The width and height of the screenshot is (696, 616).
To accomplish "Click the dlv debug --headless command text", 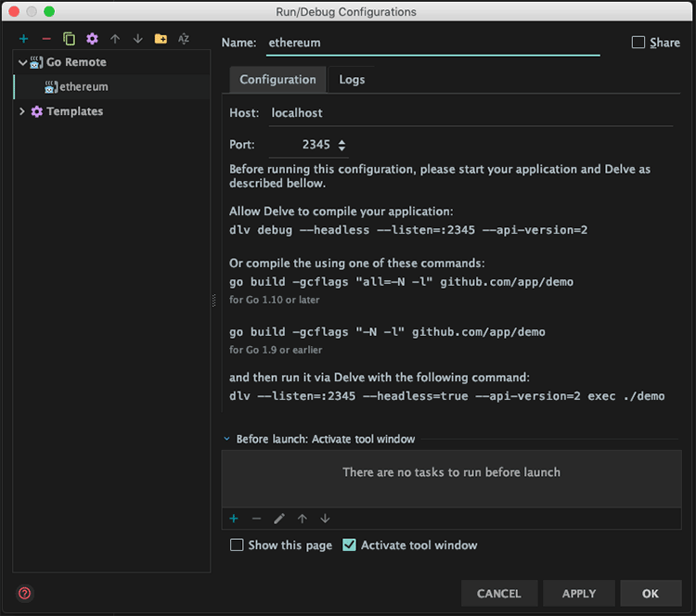I will (408, 230).
